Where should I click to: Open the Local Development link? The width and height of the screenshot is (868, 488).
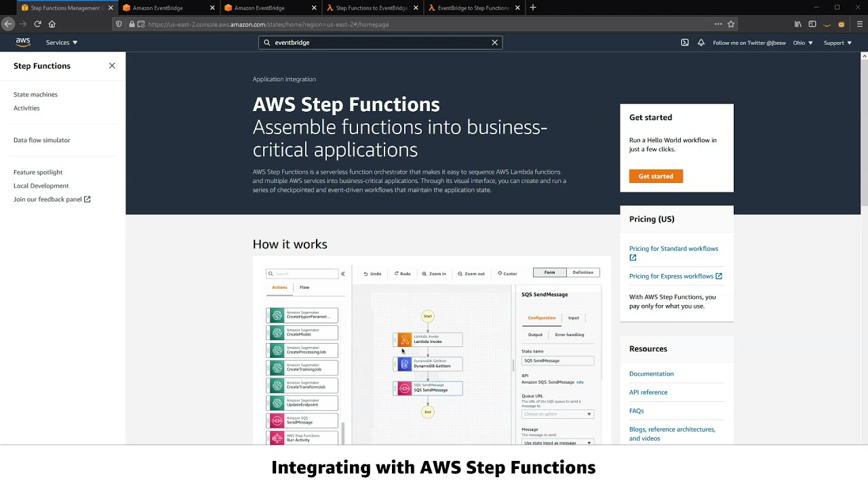coord(41,186)
